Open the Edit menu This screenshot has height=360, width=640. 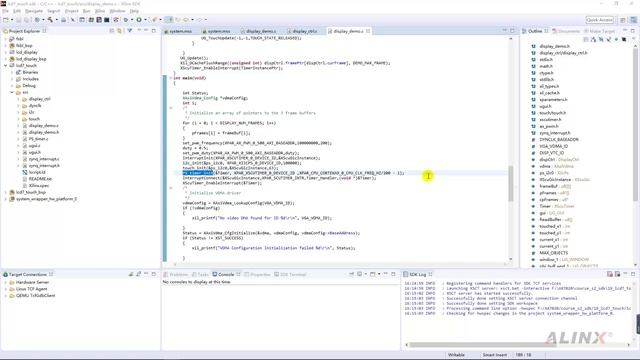pos(17,11)
